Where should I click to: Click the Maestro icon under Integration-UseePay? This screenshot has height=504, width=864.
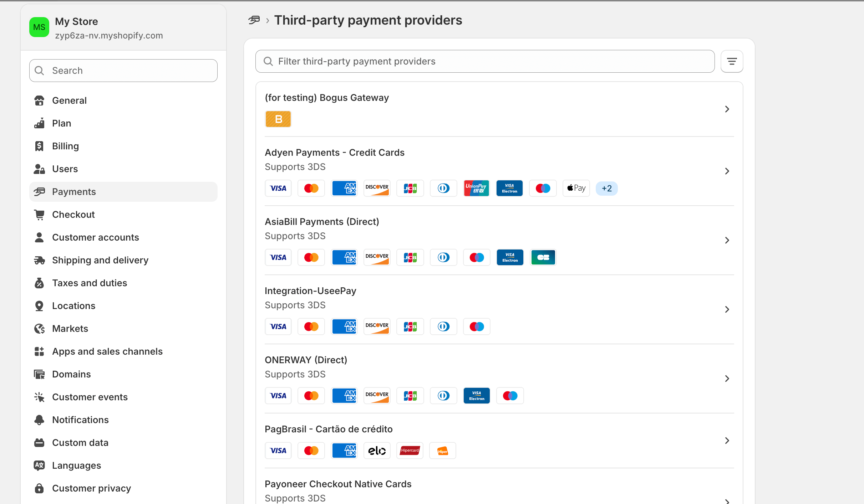pyautogui.click(x=477, y=326)
